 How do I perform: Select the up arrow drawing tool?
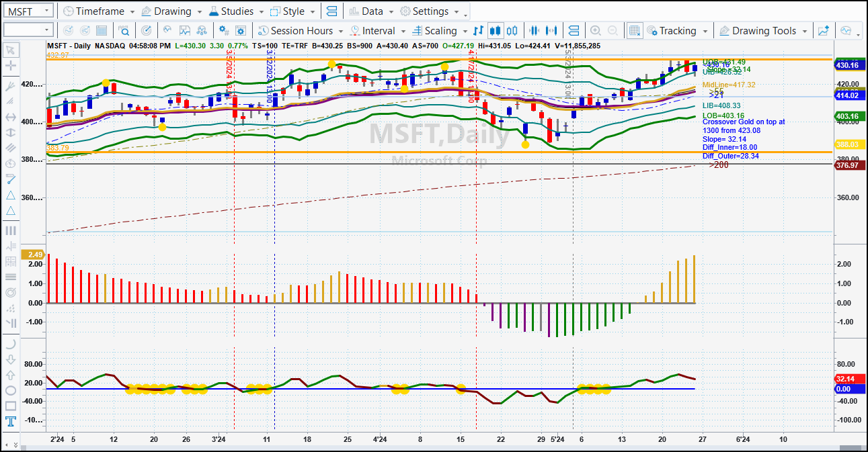11,375
